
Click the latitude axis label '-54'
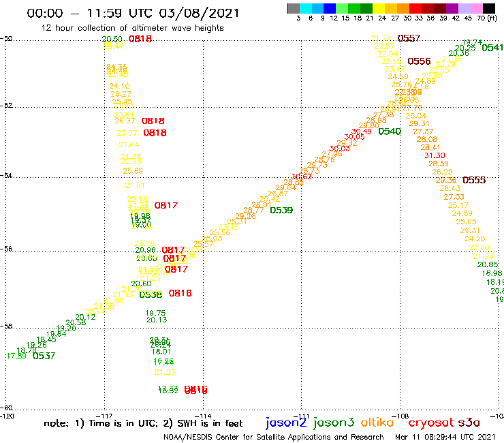click(x=6, y=176)
